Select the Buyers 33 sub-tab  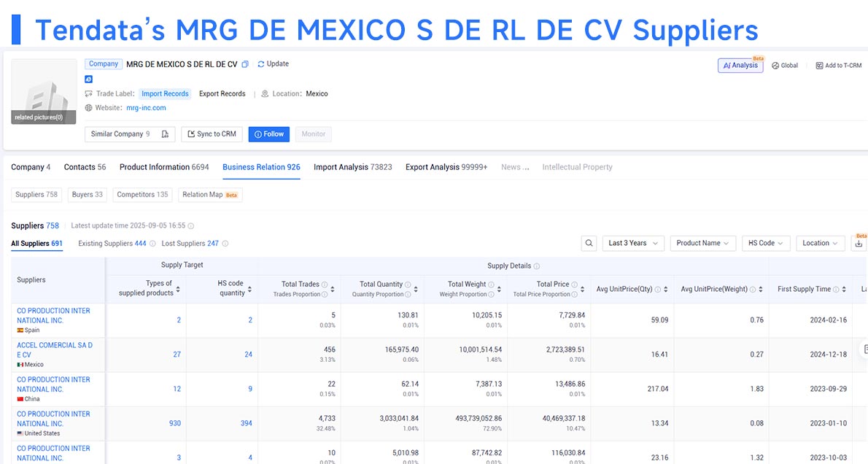click(x=88, y=195)
